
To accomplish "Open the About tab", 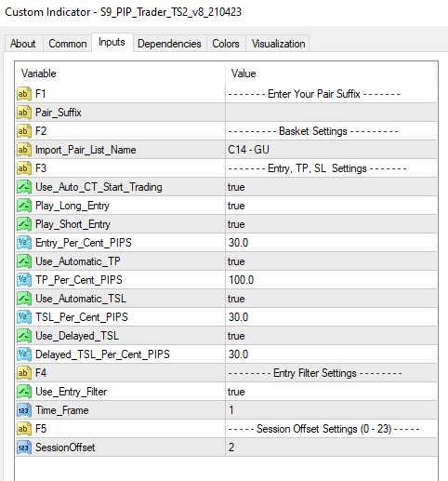I will pos(23,44).
